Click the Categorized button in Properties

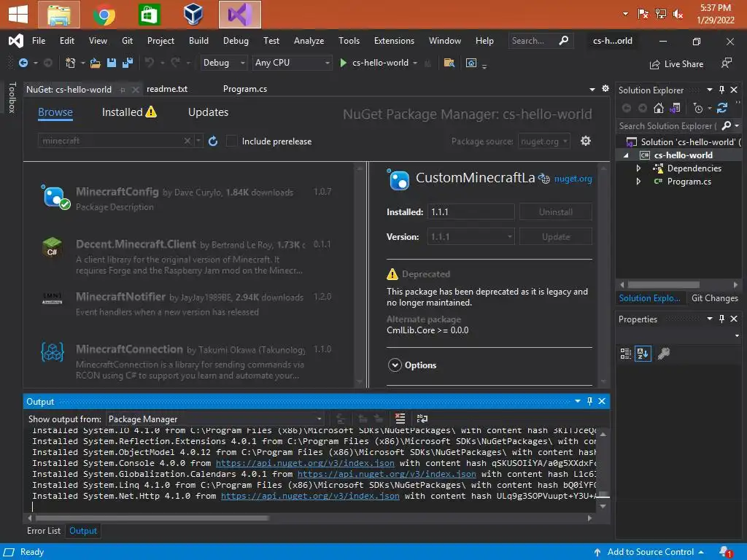[625, 354]
